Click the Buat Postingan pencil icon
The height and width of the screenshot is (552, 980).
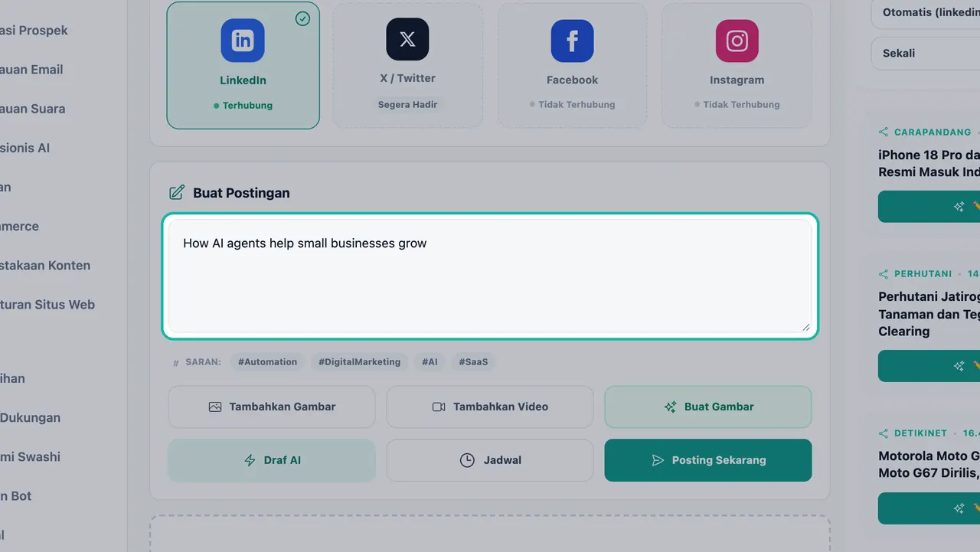tap(177, 193)
